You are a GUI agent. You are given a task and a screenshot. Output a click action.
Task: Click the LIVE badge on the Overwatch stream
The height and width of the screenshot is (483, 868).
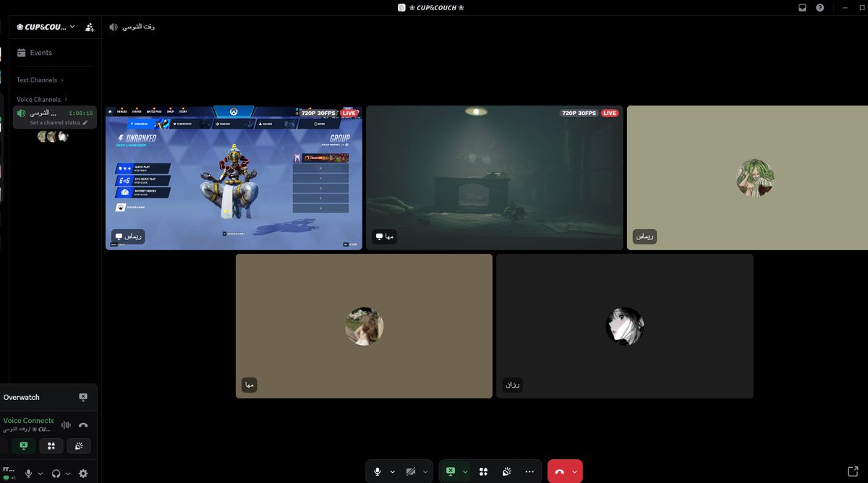[349, 114]
